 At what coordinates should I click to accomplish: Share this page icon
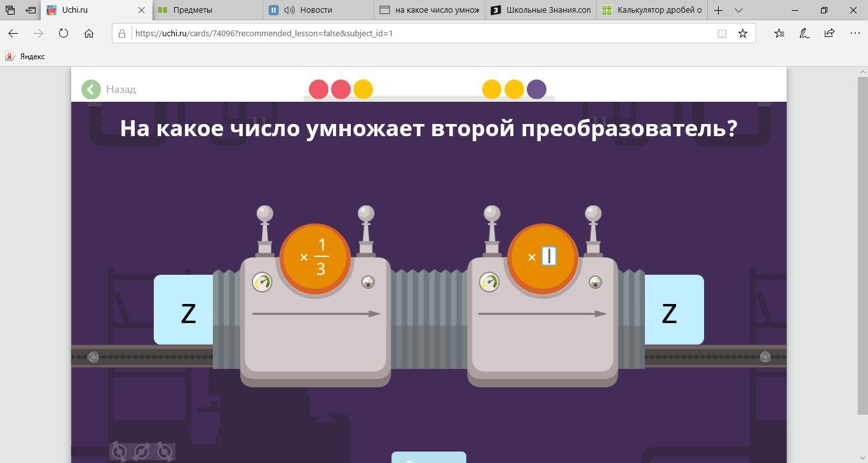(x=829, y=33)
